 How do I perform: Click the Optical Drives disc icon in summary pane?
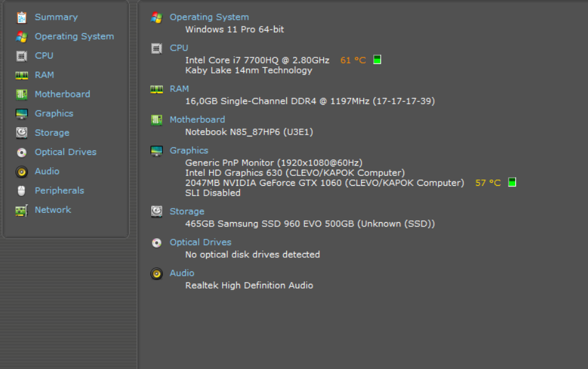coord(156,243)
